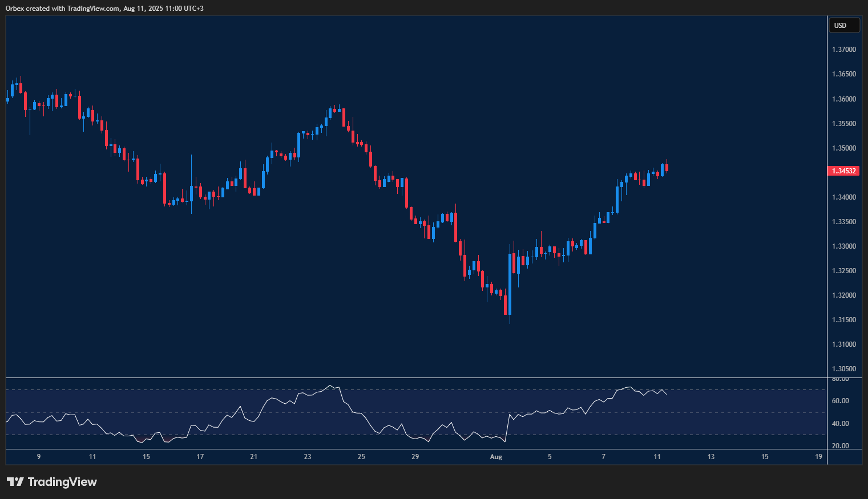
Task: Select date 29 on the time axis
Action: point(415,457)
